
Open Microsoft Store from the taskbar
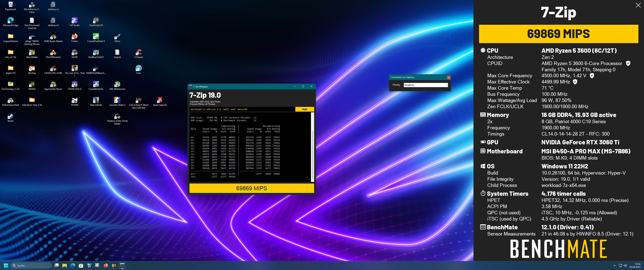pos(81,265)
